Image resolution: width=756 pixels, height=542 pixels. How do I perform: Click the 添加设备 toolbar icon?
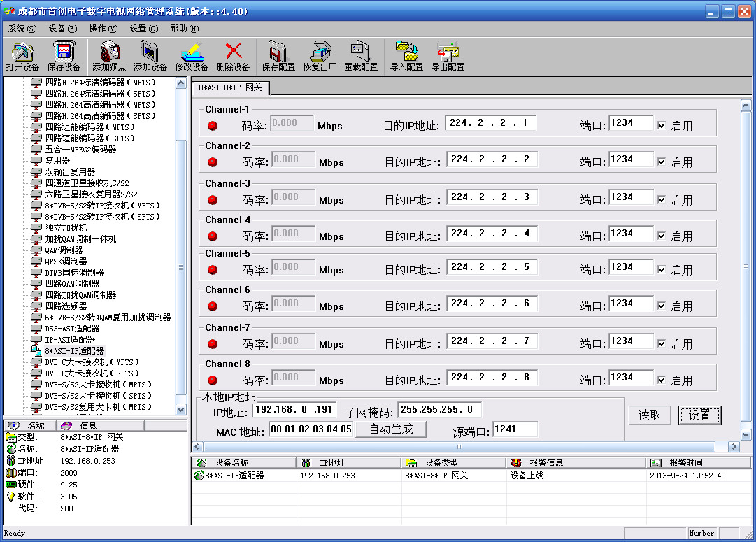[x=150, y=52]
